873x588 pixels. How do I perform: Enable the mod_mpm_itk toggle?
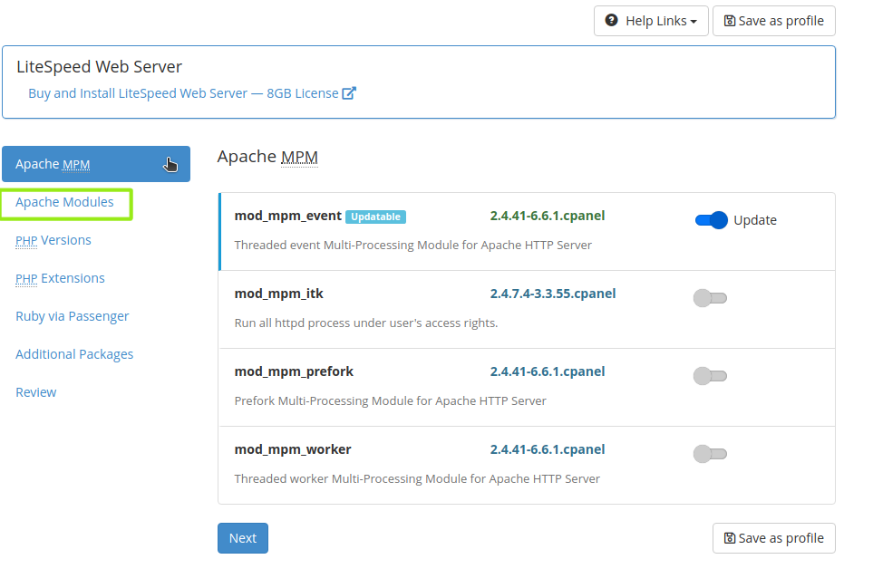[710, 298]
